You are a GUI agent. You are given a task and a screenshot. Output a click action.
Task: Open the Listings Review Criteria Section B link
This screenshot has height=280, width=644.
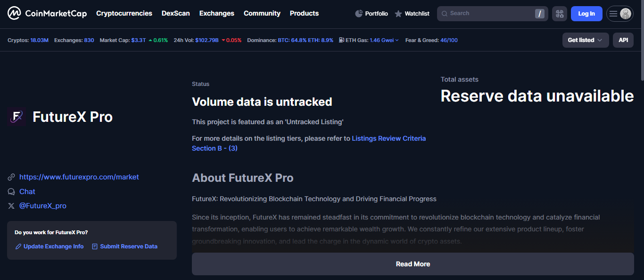(309, 143)
